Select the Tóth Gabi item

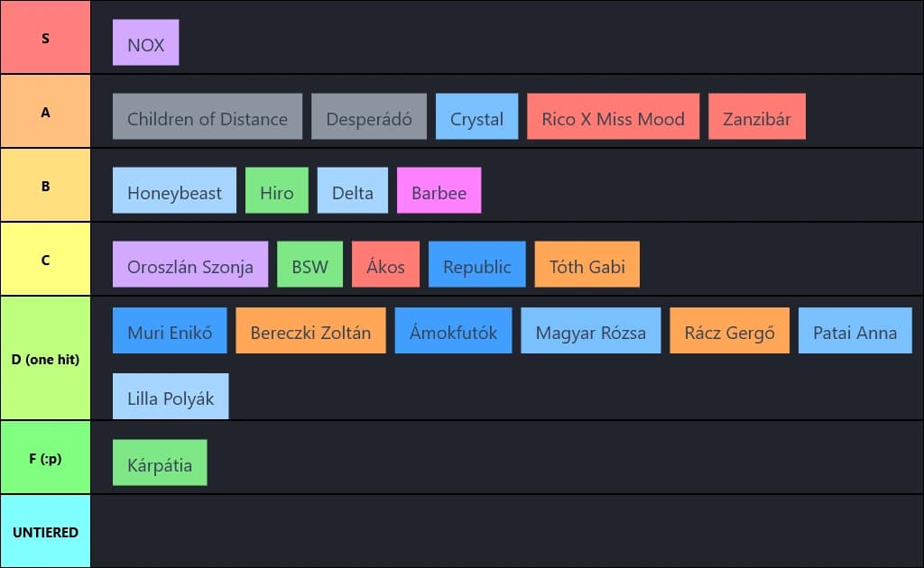coord(587,264)
